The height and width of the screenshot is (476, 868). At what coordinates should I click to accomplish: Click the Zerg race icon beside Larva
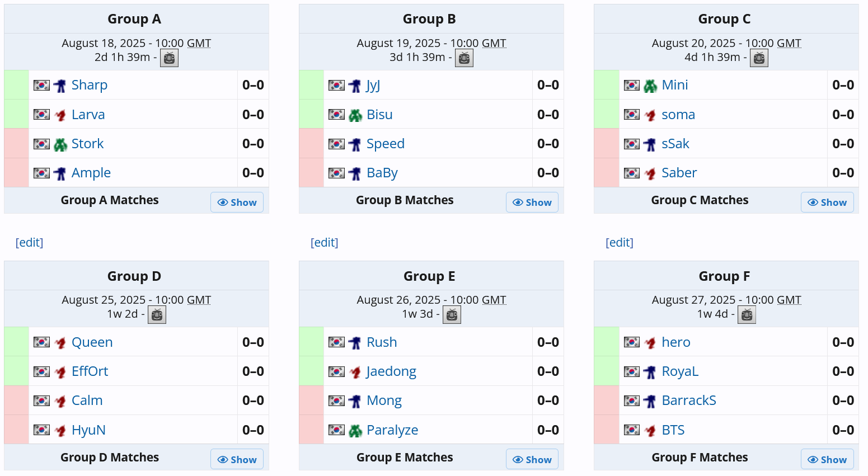pyautogui.click(x=60, y=115)
